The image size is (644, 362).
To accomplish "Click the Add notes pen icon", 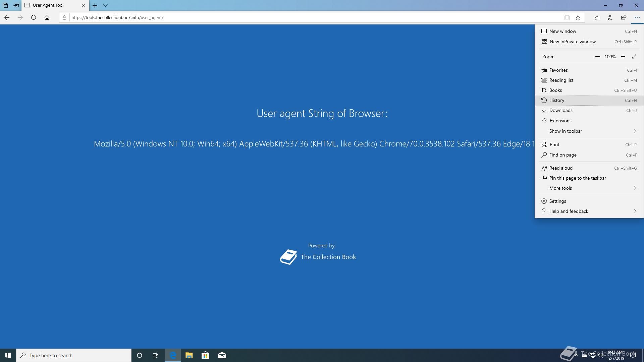I will coord(610,17).
